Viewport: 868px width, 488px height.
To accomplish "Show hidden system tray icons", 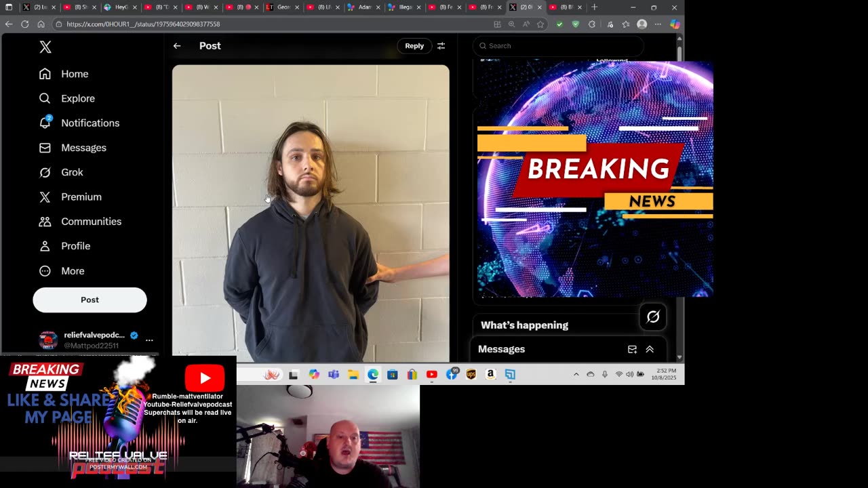I will click(x=576, y=374).
